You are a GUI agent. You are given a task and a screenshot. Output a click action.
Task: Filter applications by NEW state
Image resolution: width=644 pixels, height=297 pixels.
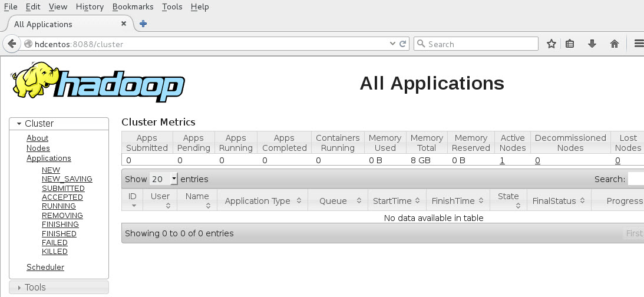(x=51, y=170)
